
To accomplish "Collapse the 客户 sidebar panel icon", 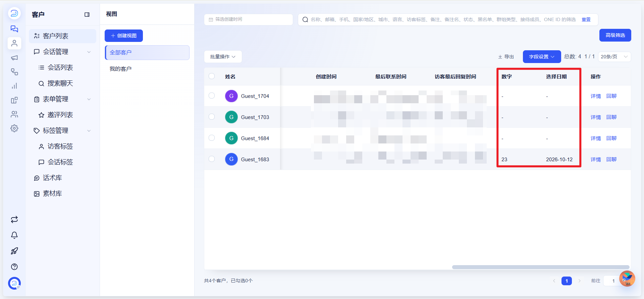I will tap(87, 14).
